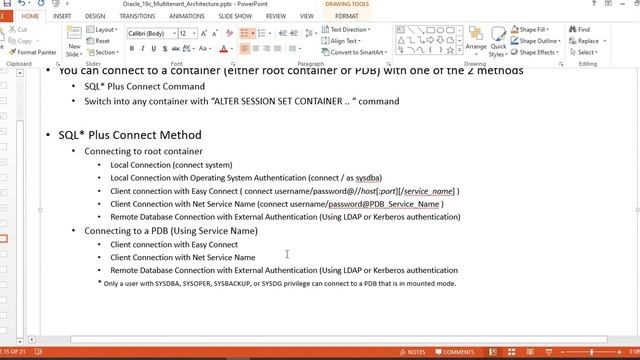This screenshot has width=640, height=360.
Task: Click the Undo arrow icon
Action: (x=22, y=3)
